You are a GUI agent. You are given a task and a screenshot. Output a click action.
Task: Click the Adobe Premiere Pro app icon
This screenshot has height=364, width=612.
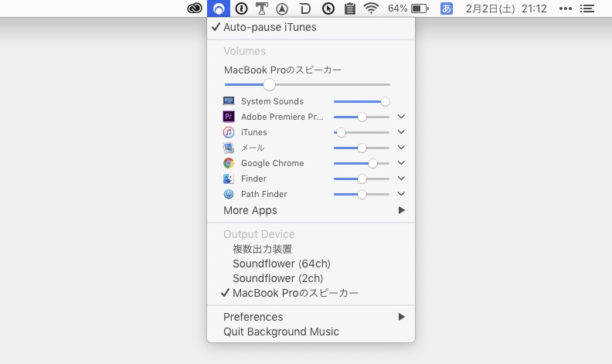[x=228, y=117]
